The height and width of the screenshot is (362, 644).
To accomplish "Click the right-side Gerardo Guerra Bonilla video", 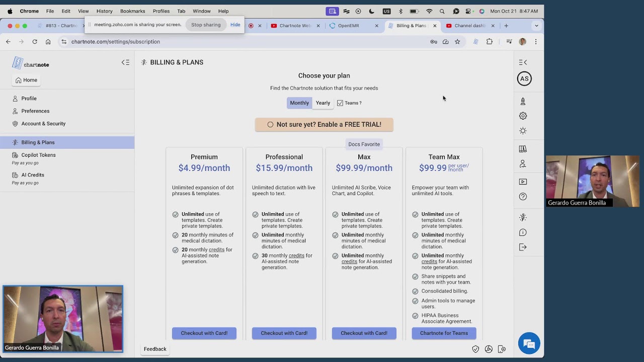I will 593,181.
